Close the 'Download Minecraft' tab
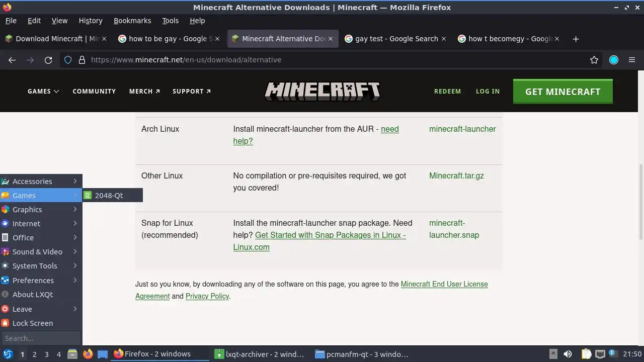Image resolution: width=644 pixels, height=362 pixels. [104, 39]
